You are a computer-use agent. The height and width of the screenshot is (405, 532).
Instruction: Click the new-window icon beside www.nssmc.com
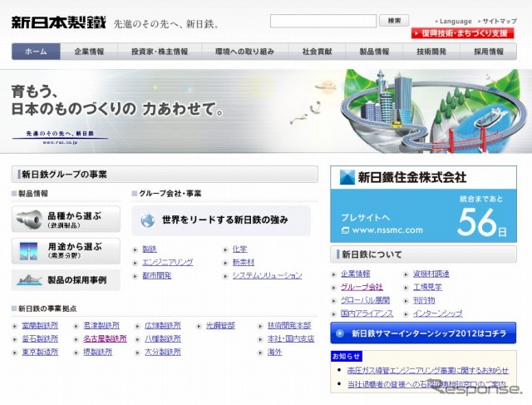(345, 230)
